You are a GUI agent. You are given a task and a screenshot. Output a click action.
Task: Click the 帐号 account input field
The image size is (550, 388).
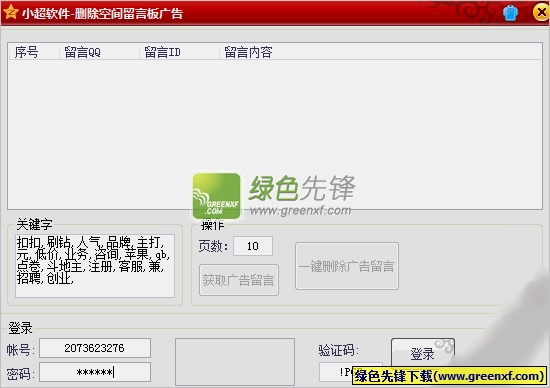point(95,348)
